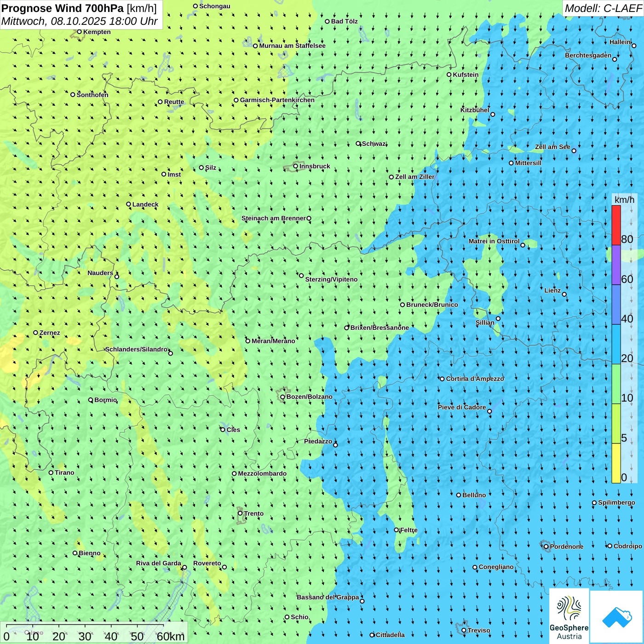This screenshot has height=644, width=644.
Task: Click the yellow 0-5 km/h legend swatch
Action: click(616, 463)
